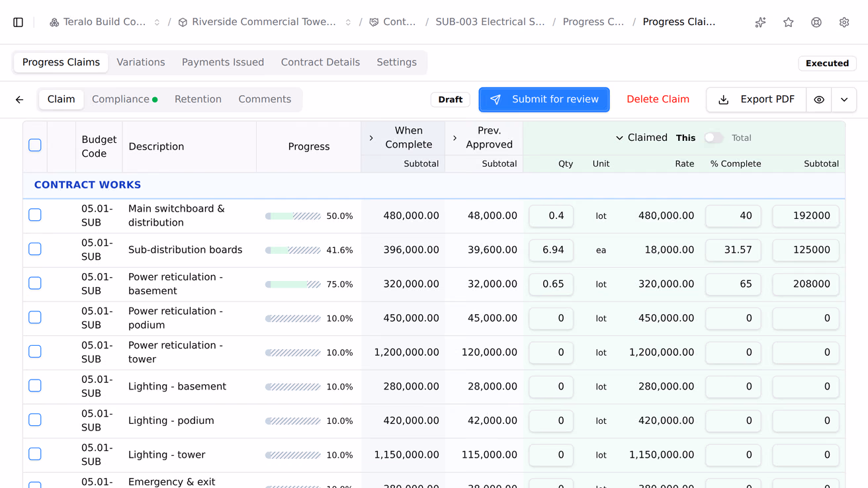Viewport: 868px width, 488px height.
Task: Submit the claim for review
Action: pyautogui.click(x=544, y=100)
